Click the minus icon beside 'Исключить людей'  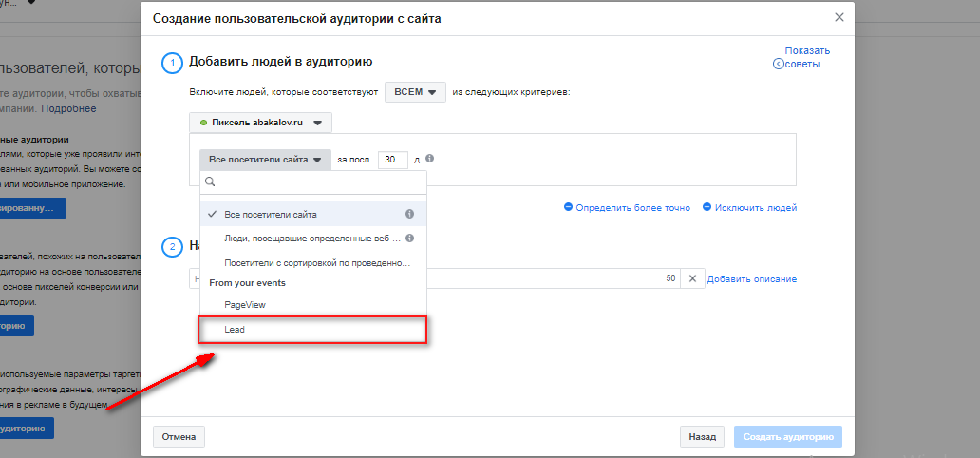(707, 207)
